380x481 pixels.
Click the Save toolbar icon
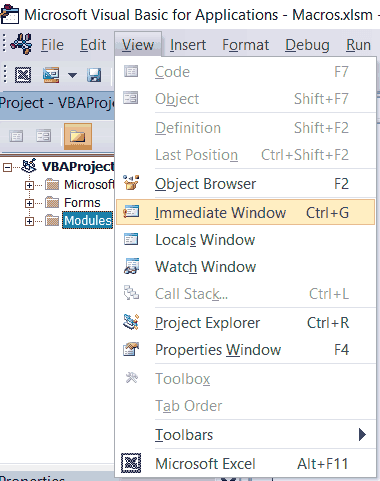(94, 75)
